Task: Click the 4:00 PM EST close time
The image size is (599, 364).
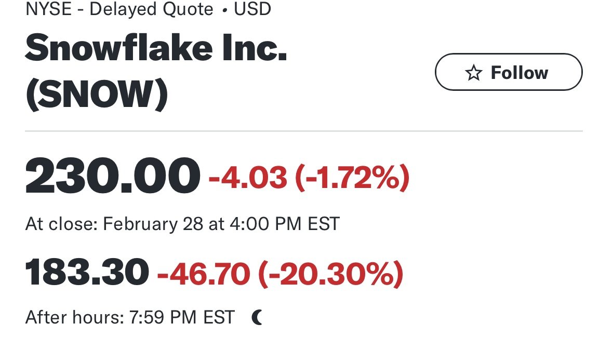Action: coord(285,224)
